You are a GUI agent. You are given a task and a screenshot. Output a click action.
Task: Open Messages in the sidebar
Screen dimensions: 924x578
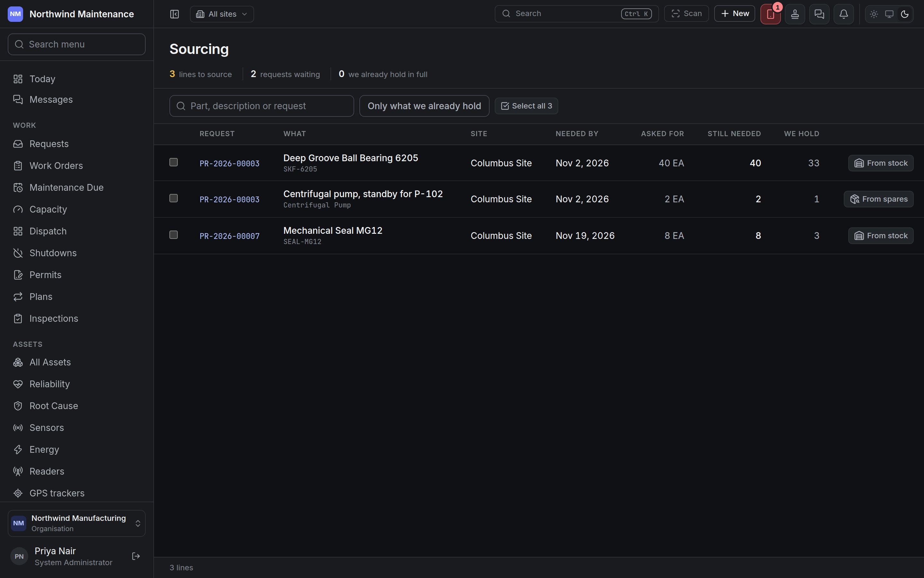point(76,100)
